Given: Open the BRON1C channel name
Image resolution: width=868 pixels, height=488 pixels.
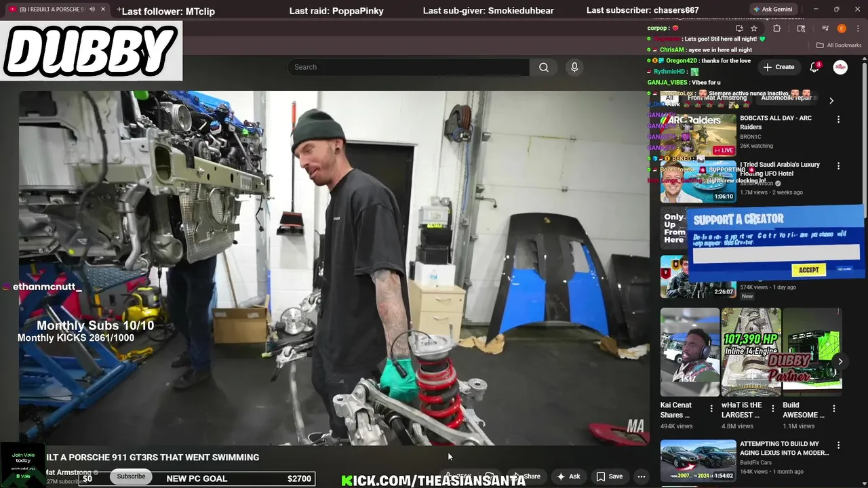Looking at the screenshot, I should [x=751, y=137].
